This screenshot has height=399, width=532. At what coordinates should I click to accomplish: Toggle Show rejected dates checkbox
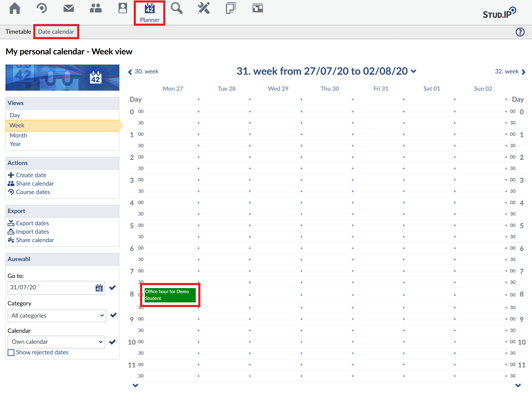[x=11, y=353]
